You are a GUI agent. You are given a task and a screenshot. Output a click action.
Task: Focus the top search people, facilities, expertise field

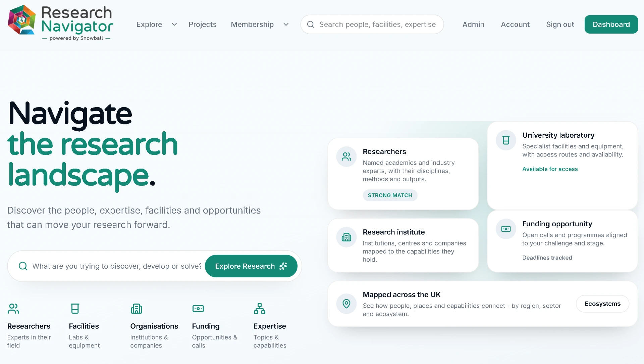[372, 25]
